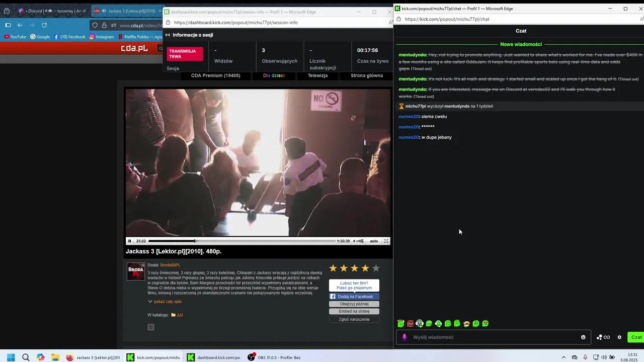
Task: Open the Telewizja menu item
Action: [317, 75]
